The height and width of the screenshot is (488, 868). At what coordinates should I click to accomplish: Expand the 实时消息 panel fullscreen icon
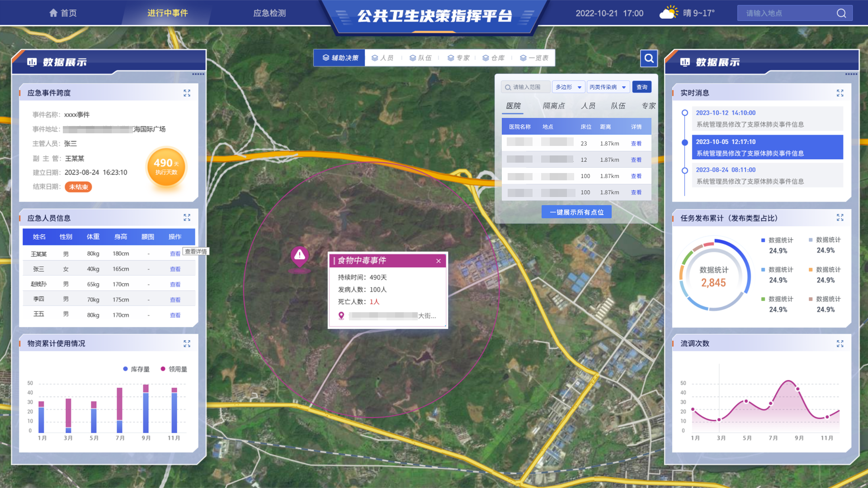pyautogui.click(x=840, y=93)
